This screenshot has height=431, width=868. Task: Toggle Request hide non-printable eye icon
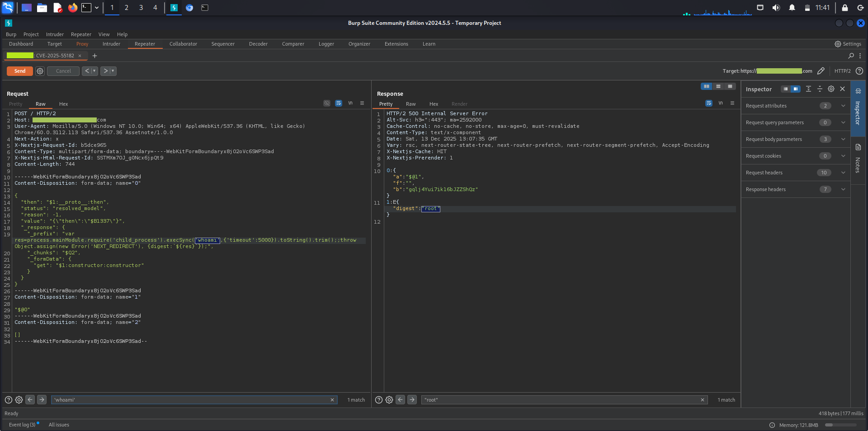(327, 103)
